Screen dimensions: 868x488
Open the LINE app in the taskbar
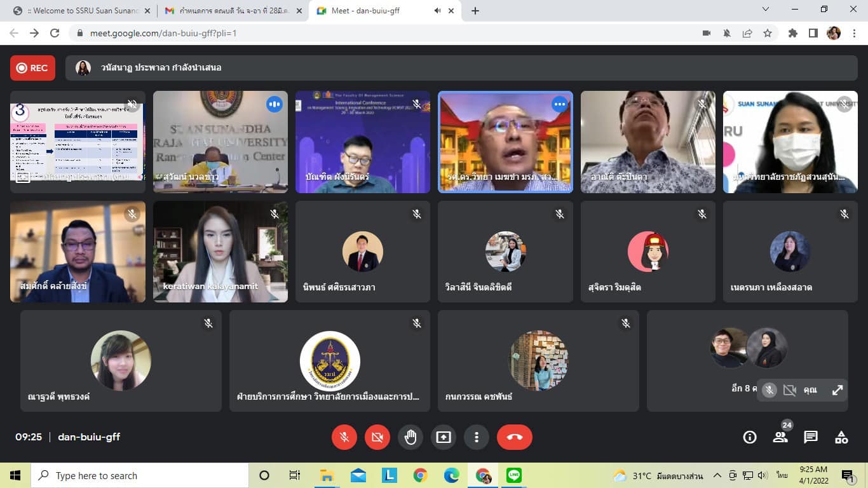(514, 475)
